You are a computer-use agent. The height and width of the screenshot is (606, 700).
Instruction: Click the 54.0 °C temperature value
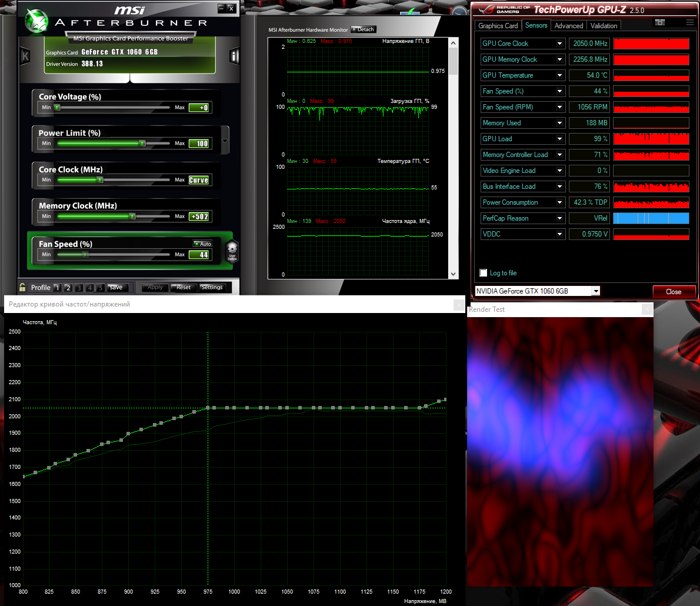click(x=590, y=75)
